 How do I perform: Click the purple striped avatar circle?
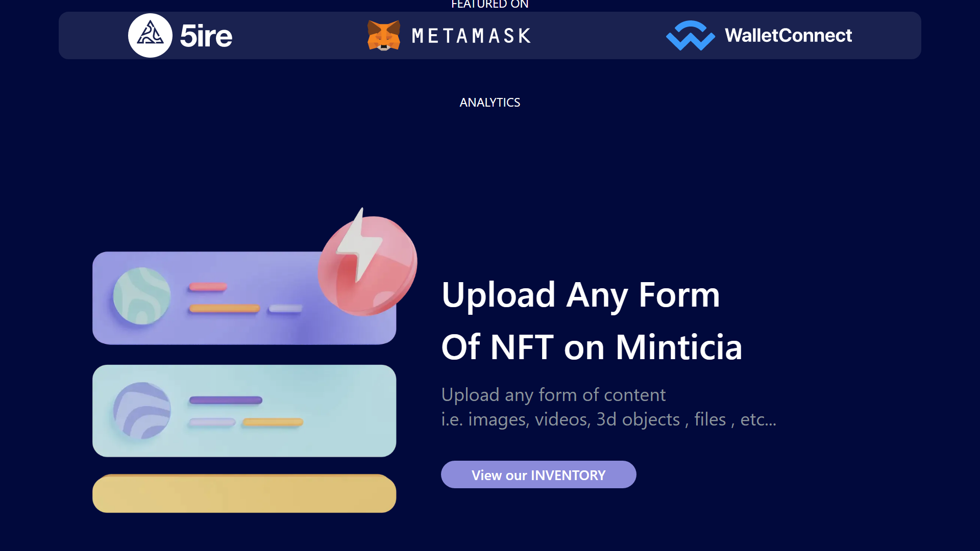[x=142, y=411]
